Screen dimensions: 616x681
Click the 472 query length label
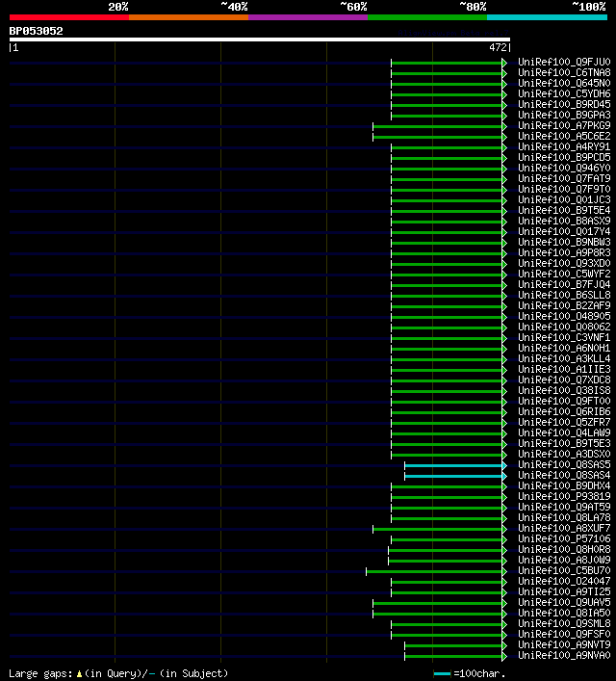point(498,48)
